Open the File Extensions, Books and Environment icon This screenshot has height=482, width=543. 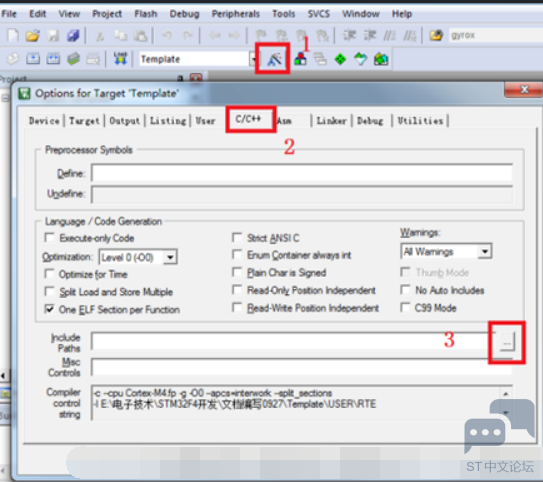[300, 59]
